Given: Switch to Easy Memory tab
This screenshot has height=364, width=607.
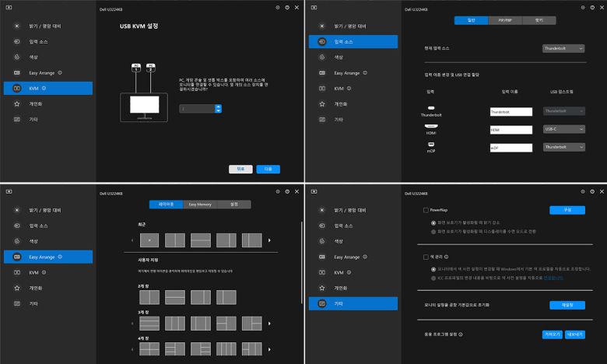Looking at the screenshot, I should click(200, 205).
